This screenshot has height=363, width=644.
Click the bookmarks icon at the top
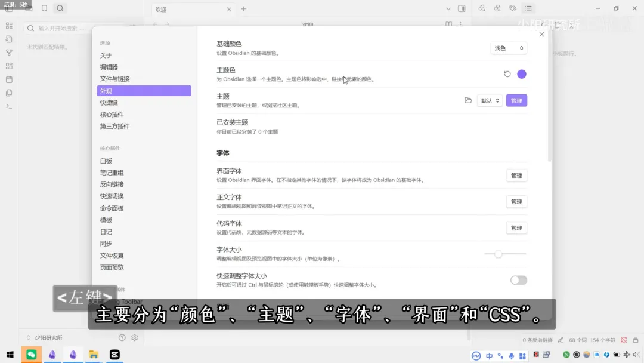pos(44,8)
